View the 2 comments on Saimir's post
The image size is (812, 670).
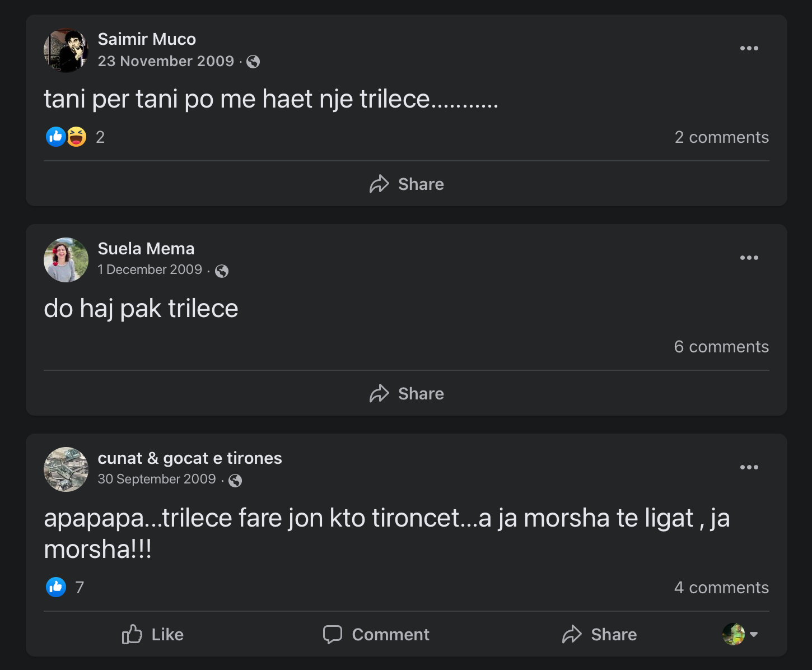point(722,137)
